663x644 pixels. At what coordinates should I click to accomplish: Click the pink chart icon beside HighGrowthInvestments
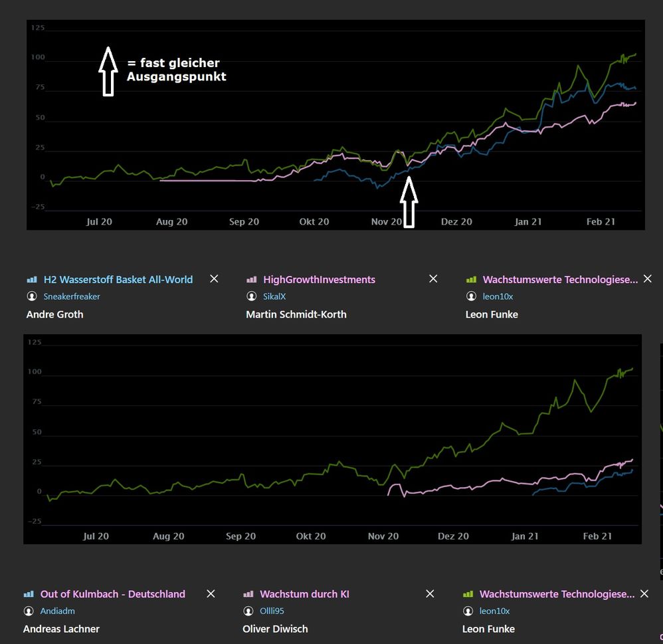[251, 280]
